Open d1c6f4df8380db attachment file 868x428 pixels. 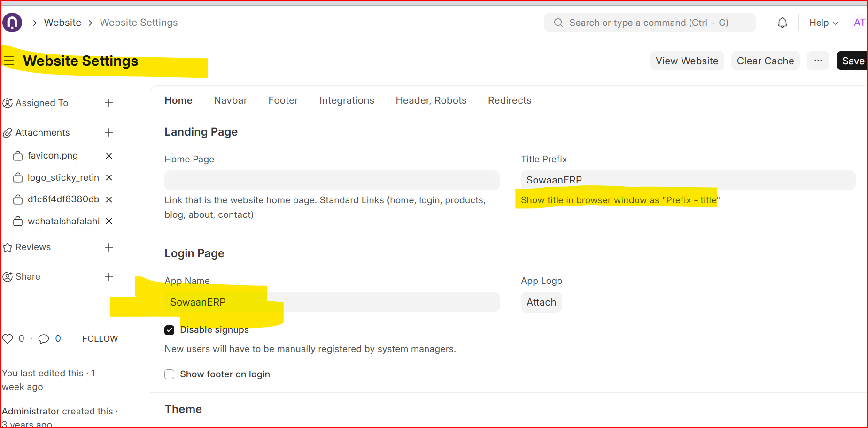[63, 199]
